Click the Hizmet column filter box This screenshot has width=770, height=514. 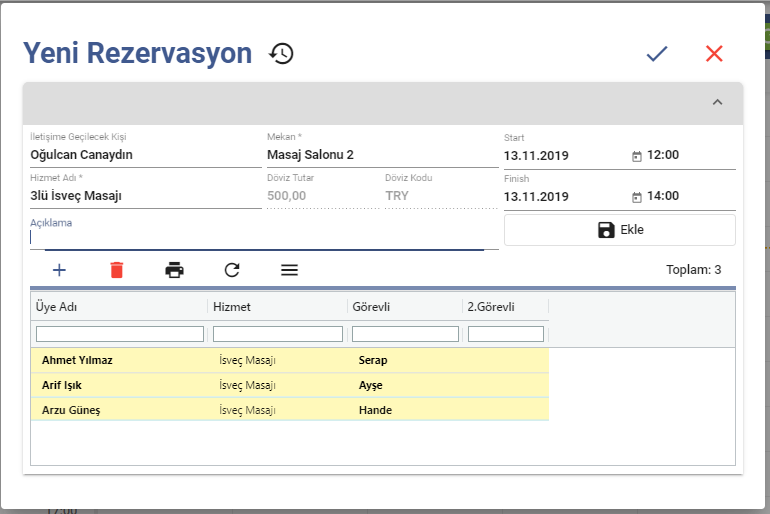[278, 334]
